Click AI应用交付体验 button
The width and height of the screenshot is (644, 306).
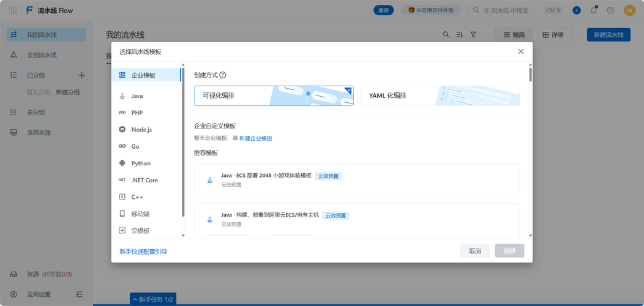[x=431, y=10]
